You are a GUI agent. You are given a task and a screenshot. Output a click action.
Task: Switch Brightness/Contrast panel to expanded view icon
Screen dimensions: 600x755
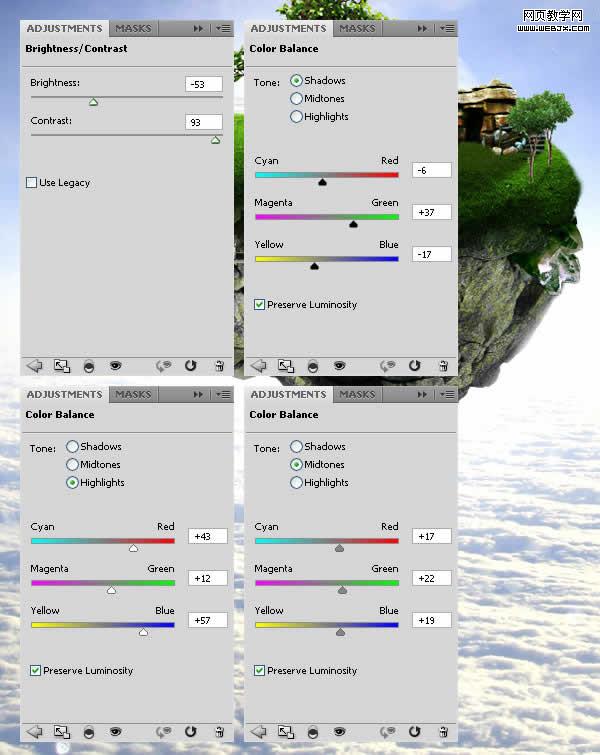[x=62, y=366]
